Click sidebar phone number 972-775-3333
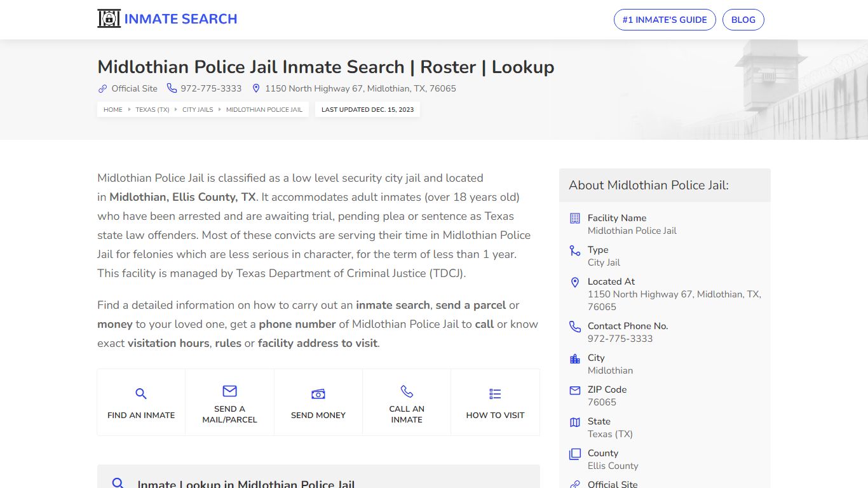Image resolution: width=868 pixels, height=488 pixels. tap(620, 339)
